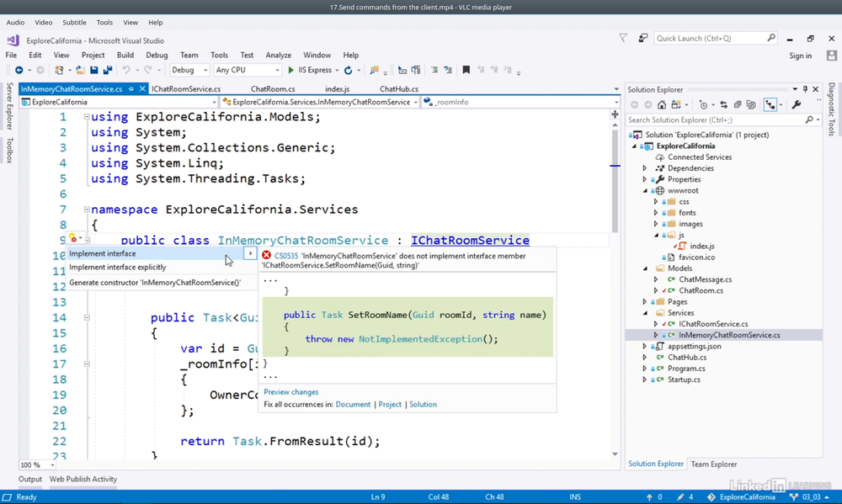Click the notifications flag icon in title bar

coord(623,38)
